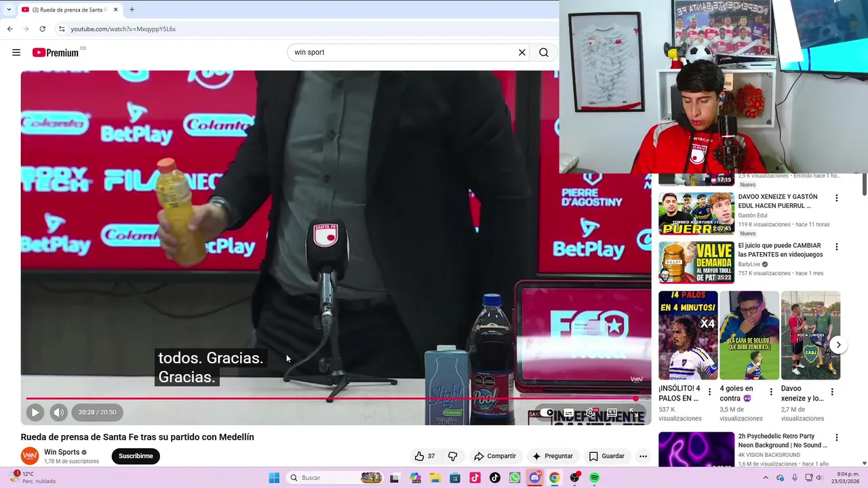Save video with Guardar button

(606, 456)
